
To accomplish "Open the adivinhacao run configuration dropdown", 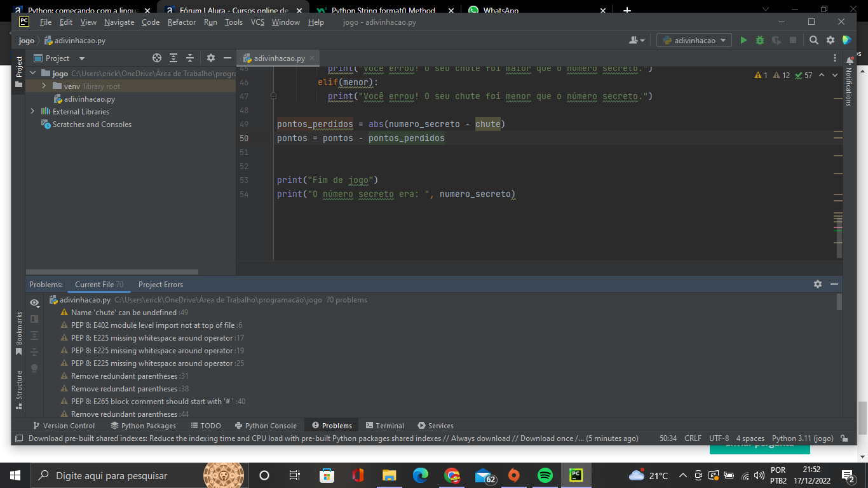I will point(694,40).
